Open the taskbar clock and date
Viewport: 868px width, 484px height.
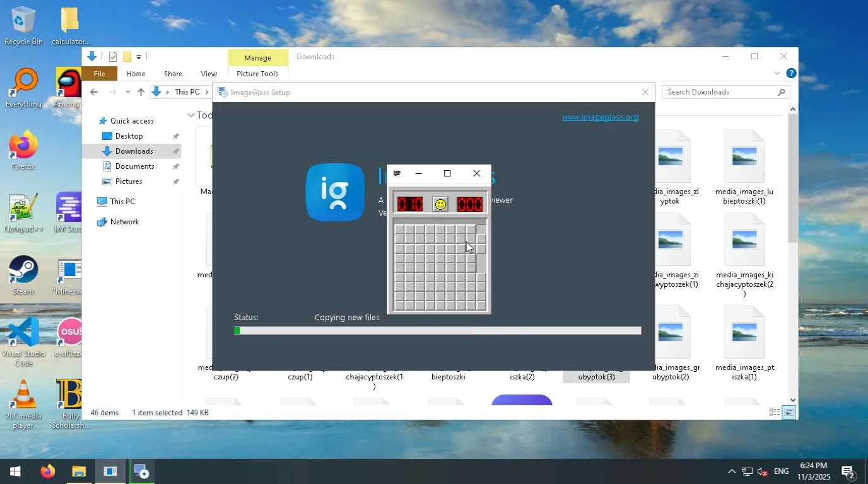(813, 471)
